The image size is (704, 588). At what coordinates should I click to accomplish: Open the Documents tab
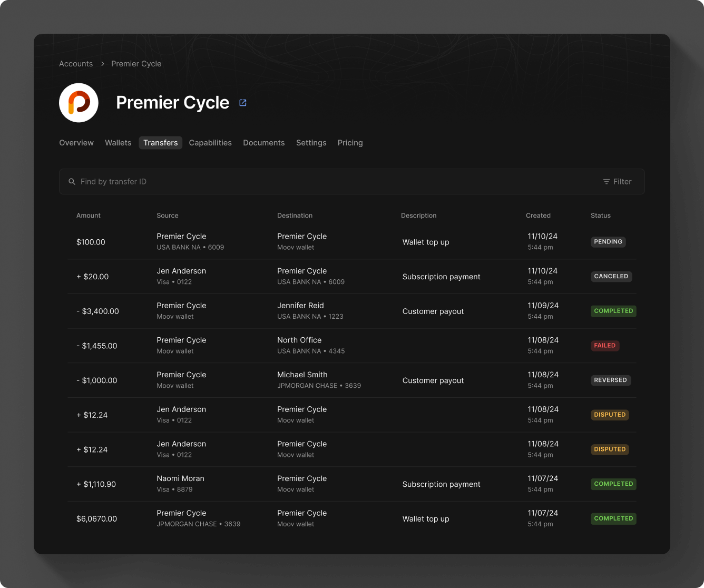click(x=264, y=143)
